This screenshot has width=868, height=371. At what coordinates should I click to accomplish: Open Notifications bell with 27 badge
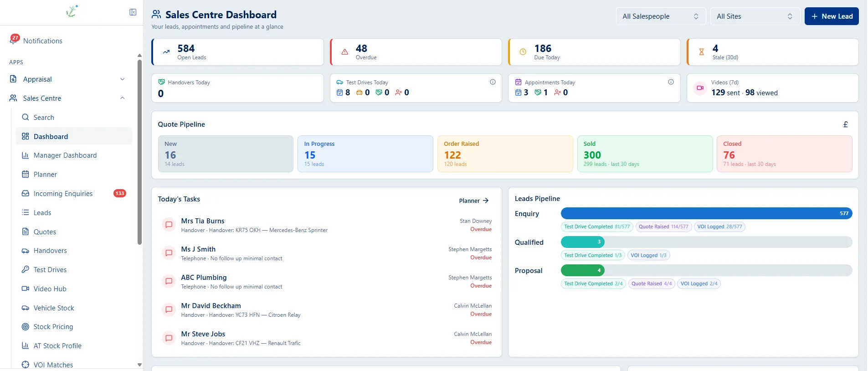[x=14, y=40]
